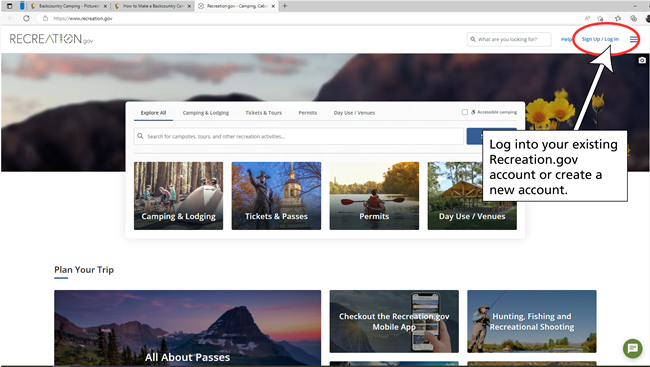The height and width of the screenshot is (367, 650).
Task: Open Hunting, Fishing and Recreational Shooting card
Action: coord(531,321)
